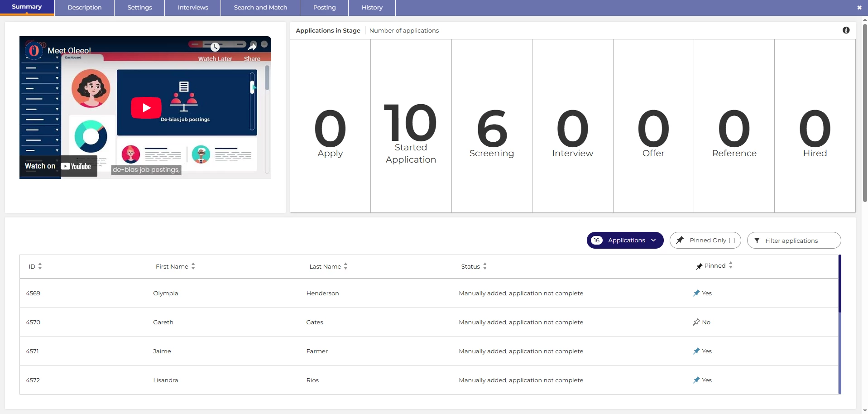Switch to the Posting tab
Image resolution: width=868 pixels, height=414 pixels.
(324, 8)
